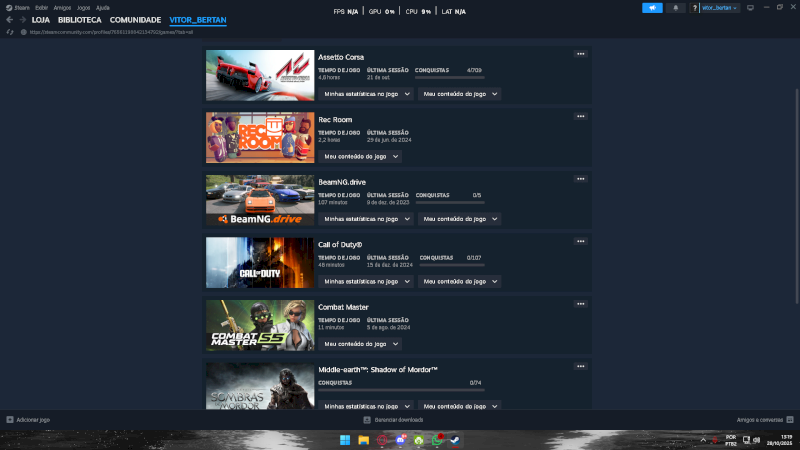Open options menu for Assetto Corsa

tap(581, 54)
